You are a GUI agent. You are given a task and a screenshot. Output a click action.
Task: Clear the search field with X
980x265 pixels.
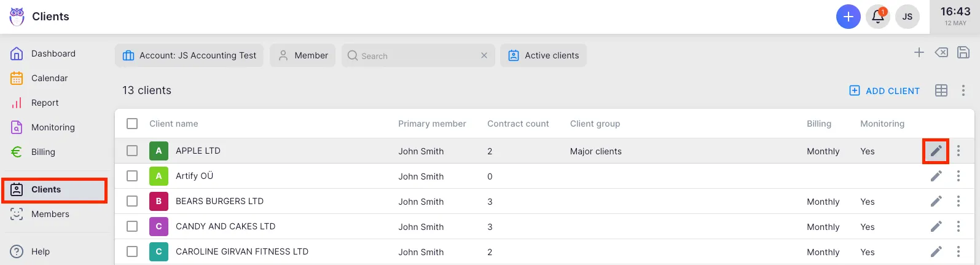point(484,55)
